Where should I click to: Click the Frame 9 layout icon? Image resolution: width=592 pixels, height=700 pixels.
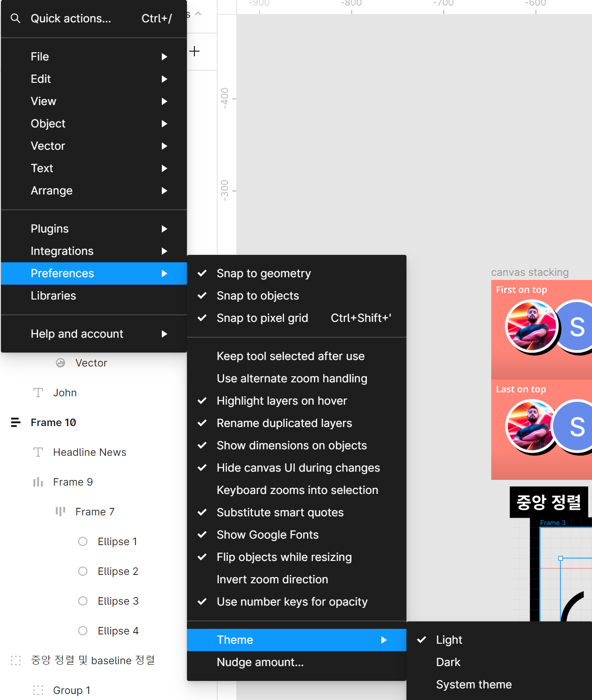(x=38, y=482)
